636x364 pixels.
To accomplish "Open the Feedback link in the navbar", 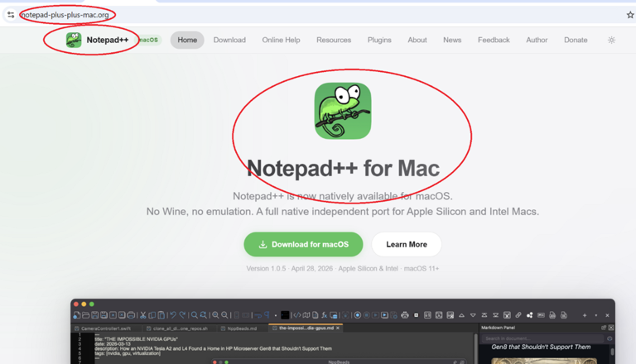I will click(x=494, y=41).
